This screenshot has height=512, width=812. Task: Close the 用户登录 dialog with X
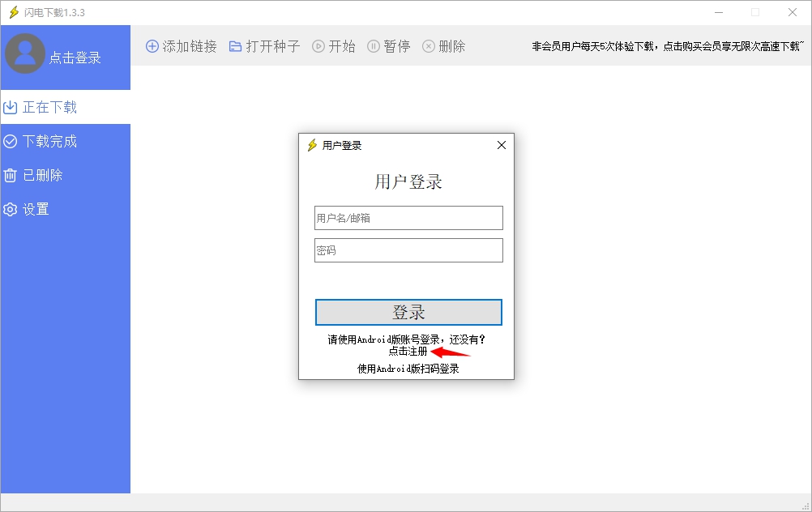coord(501,145)
